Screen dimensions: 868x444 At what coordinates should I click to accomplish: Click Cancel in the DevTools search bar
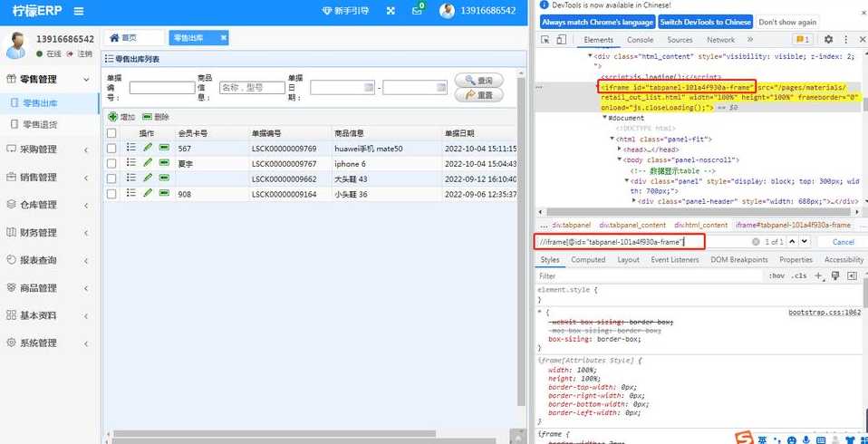(x=843, y=242)
